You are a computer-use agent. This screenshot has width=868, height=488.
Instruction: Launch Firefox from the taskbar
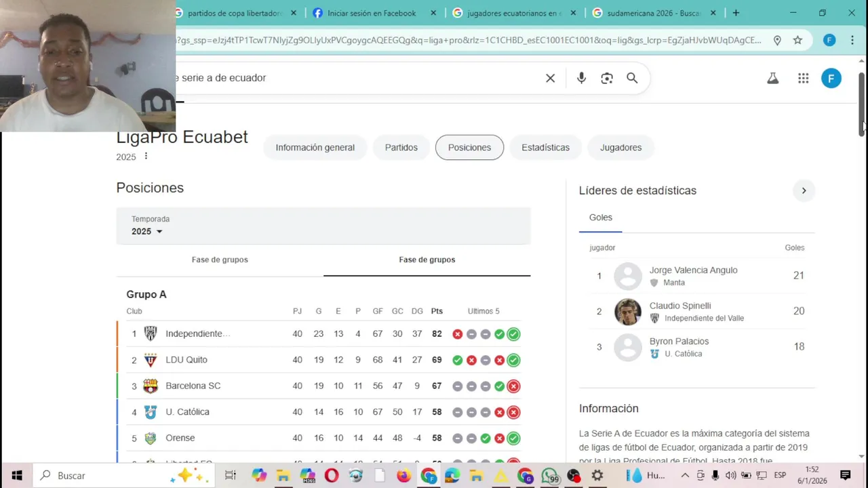click(403, 476)
